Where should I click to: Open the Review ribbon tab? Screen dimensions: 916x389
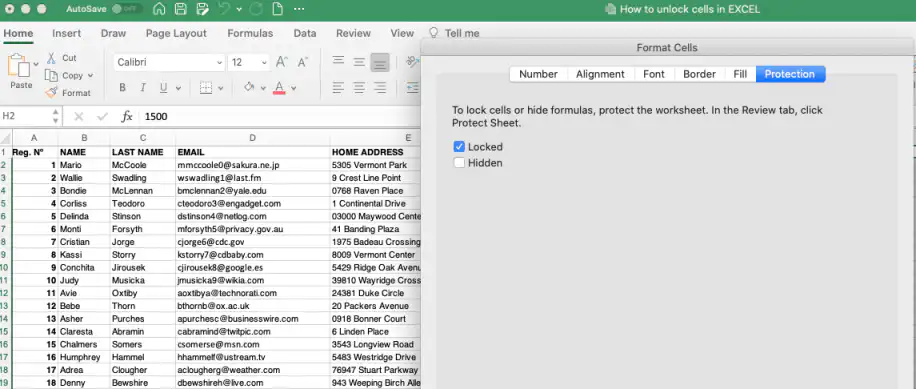pos(353,33)
